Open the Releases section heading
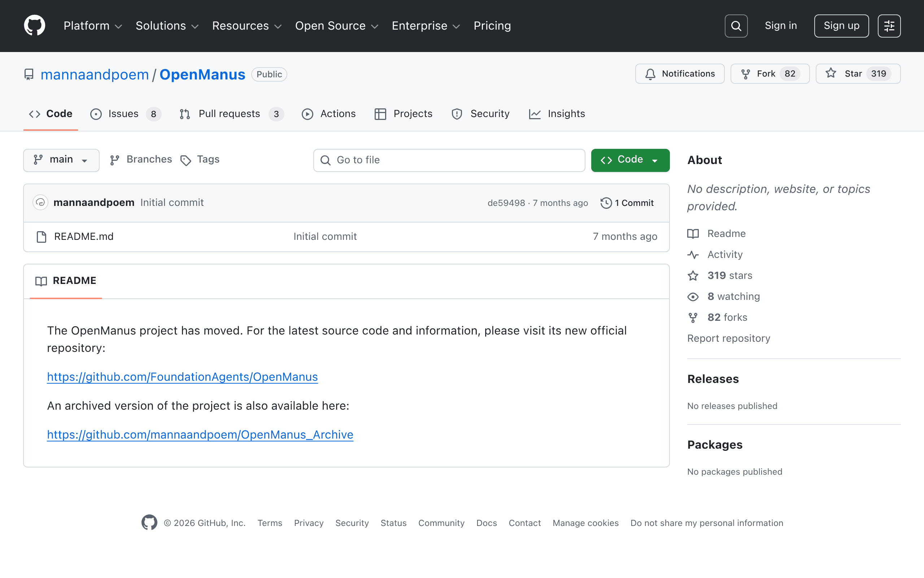 click(x=713, y=379)
